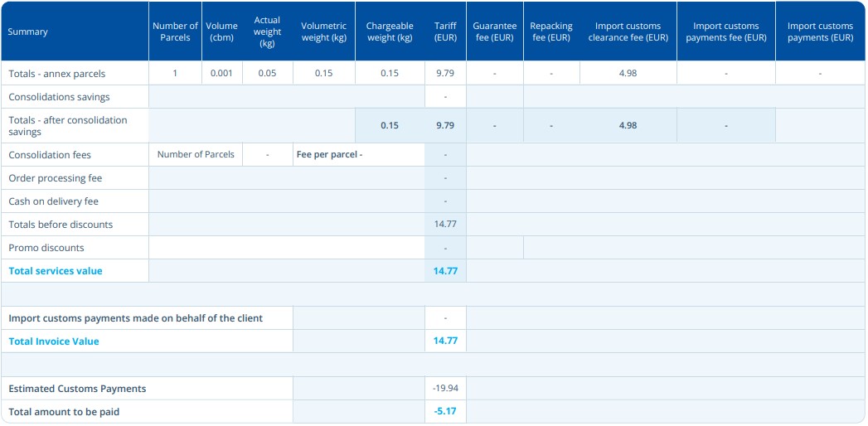The image size is (868, 426).
Task: Click the Totals - annex parcels label
Action: [56, 74]
